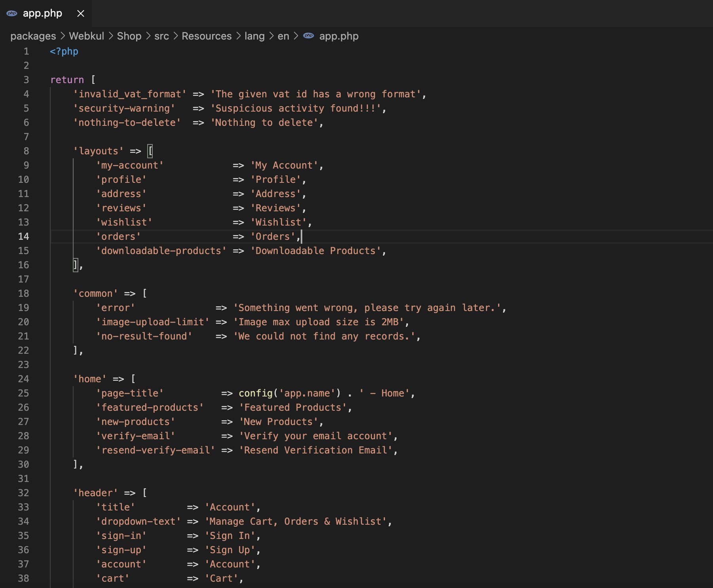Click 'Manage Cart, Orders & Wishlist' string
This screenshot has width=713, height=588.
point(296,522)
